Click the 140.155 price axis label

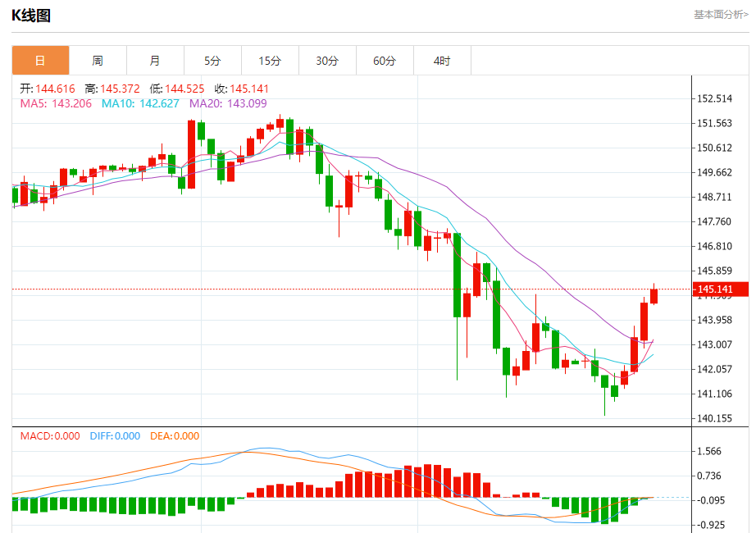pos(714,419)
